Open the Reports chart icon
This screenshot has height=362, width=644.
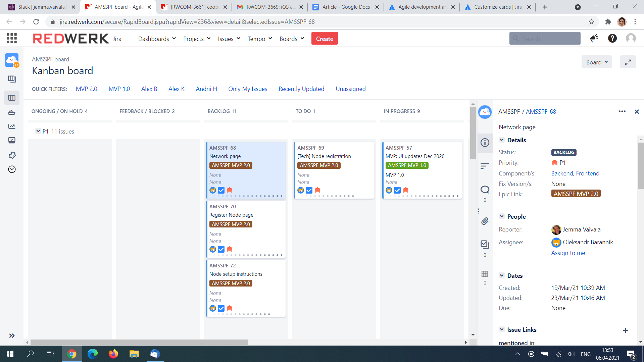coord(12,126)
